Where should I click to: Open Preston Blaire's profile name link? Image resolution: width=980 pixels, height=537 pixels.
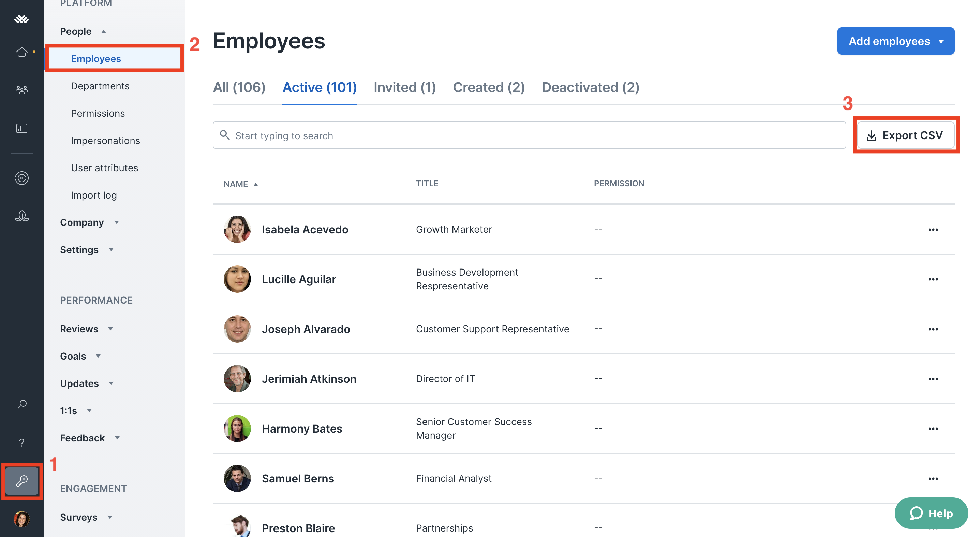(298, 528)
